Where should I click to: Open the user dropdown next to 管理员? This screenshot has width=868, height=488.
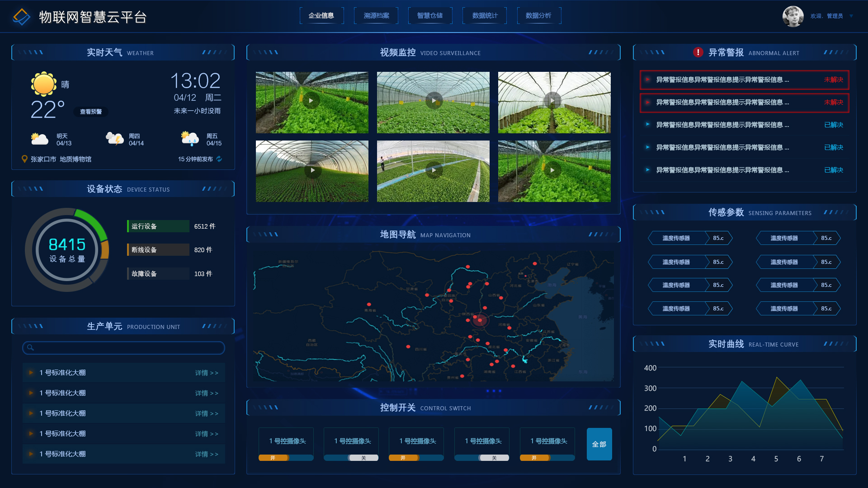click(851, 16)
